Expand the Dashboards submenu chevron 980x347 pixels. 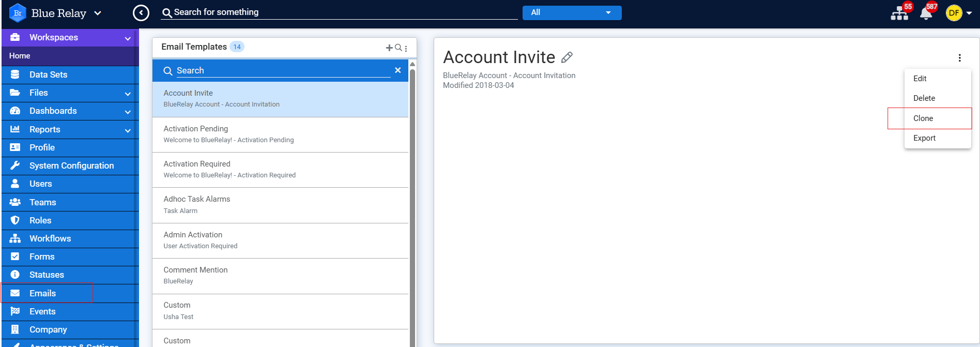128,112
